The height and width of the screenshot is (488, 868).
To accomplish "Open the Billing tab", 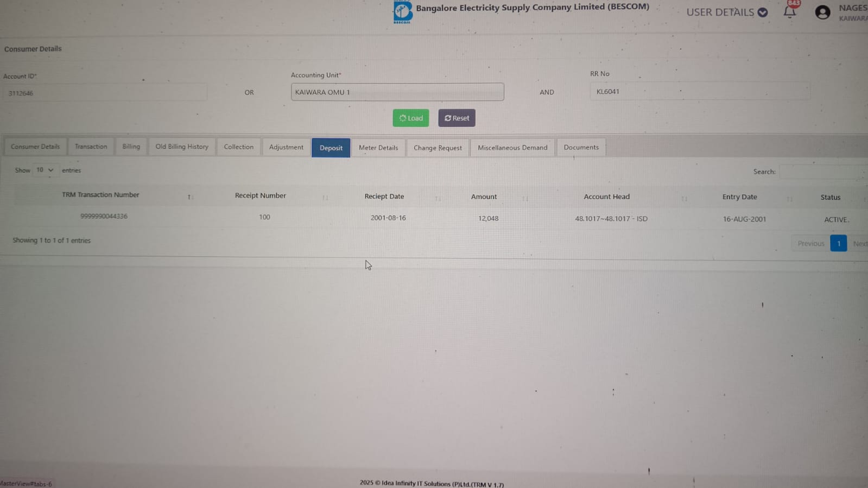I will click(x=131, y=147).
